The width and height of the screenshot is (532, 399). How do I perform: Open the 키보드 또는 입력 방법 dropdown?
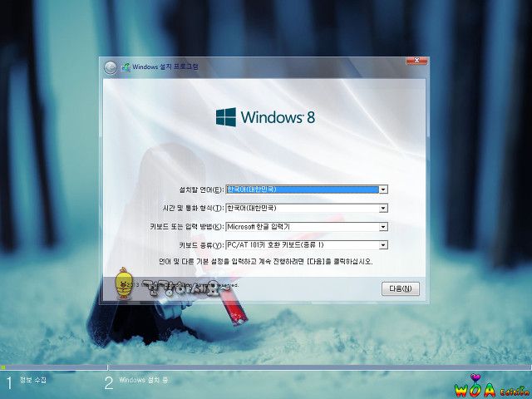pos(383,227)
